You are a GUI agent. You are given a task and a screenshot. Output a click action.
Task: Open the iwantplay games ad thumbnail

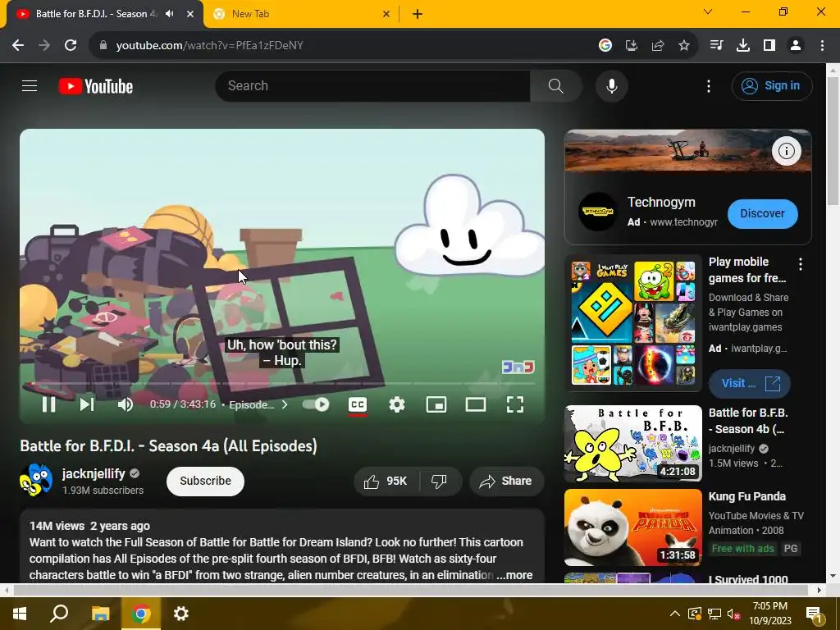coord(632,323)
